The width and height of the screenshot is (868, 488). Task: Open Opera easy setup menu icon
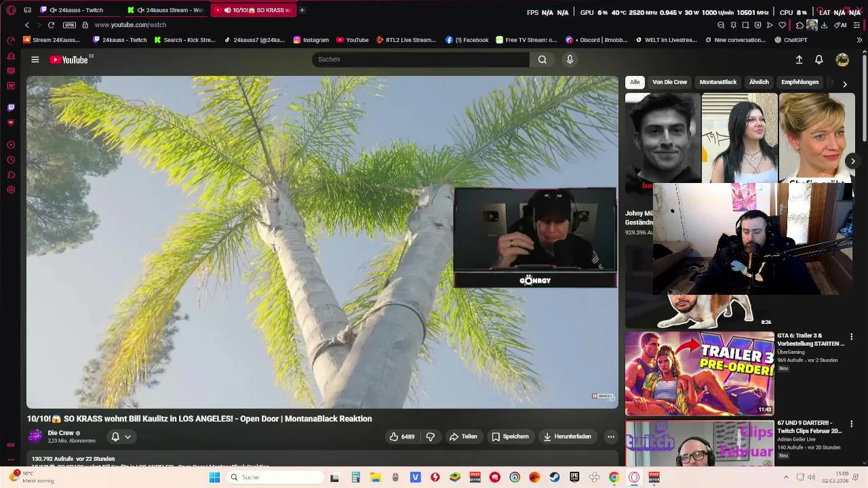click(857, 25)
